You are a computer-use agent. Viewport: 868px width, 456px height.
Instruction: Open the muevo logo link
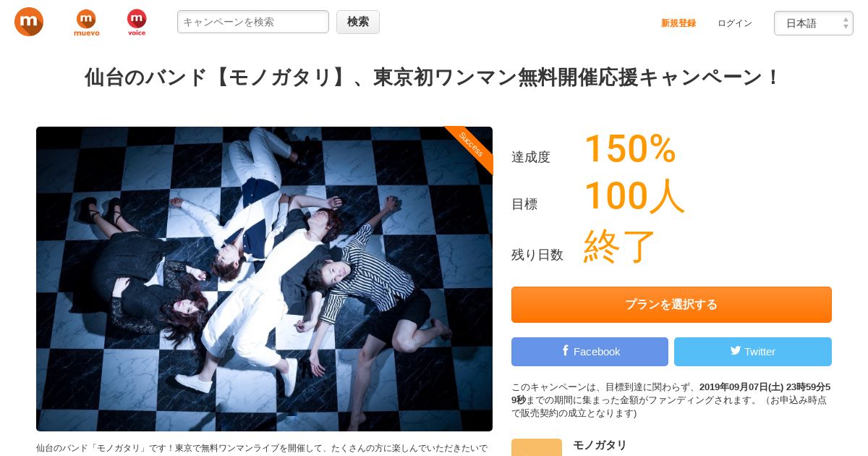[x=87, y=22]
